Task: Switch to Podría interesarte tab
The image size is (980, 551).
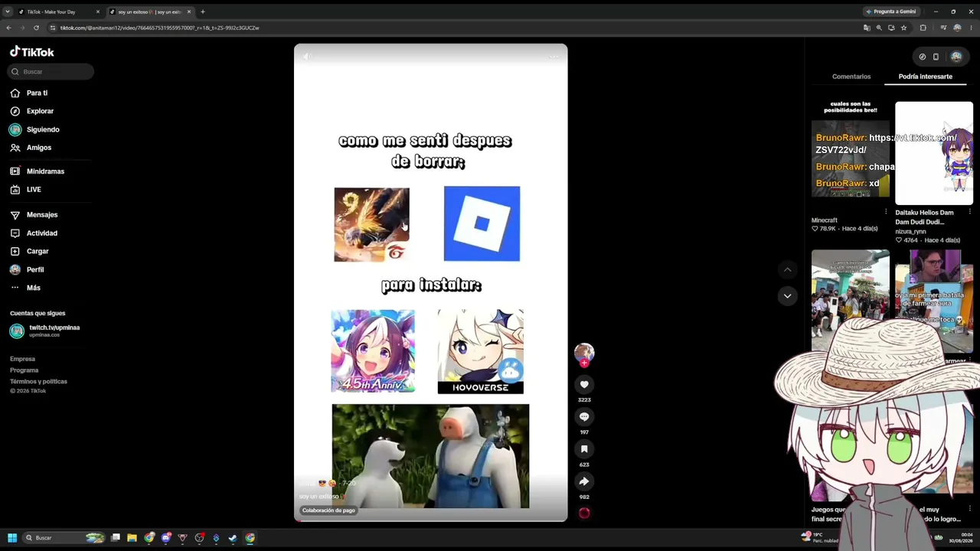Action: 926,77
